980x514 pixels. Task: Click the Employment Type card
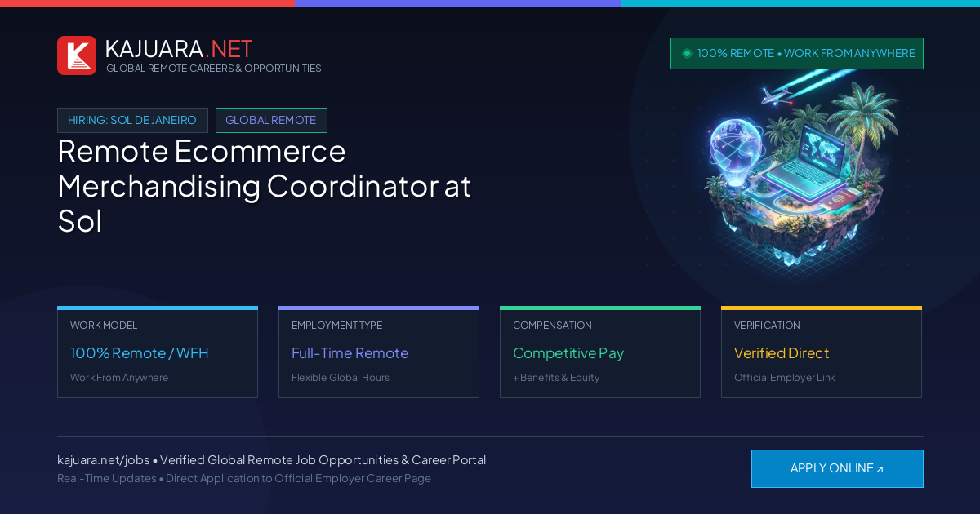(379, 352)
